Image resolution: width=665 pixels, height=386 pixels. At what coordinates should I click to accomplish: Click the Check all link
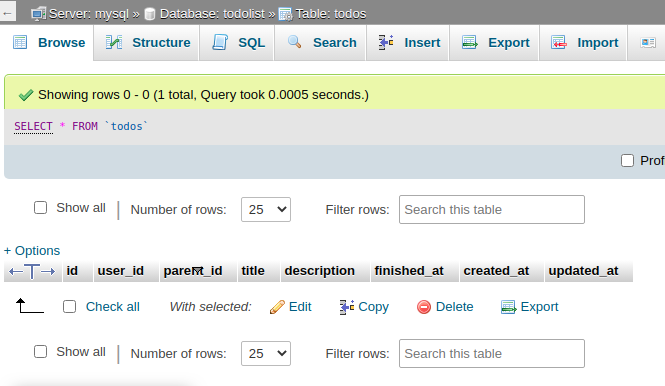tap(112, 307)
